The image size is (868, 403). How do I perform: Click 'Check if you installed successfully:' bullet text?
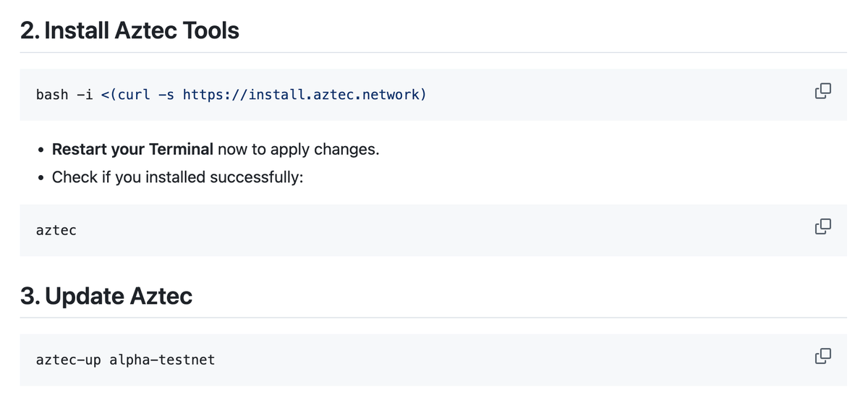[x=177, y=177]
